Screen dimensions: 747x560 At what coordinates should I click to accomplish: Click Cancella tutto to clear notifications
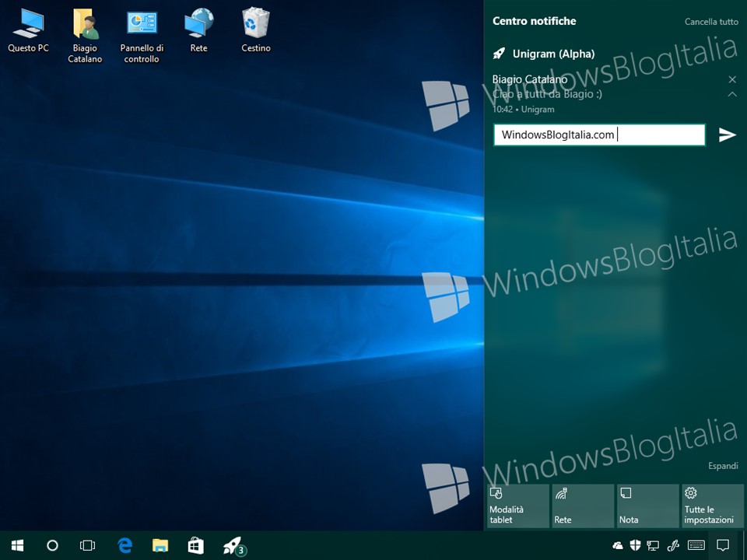[x=711, y=22]
